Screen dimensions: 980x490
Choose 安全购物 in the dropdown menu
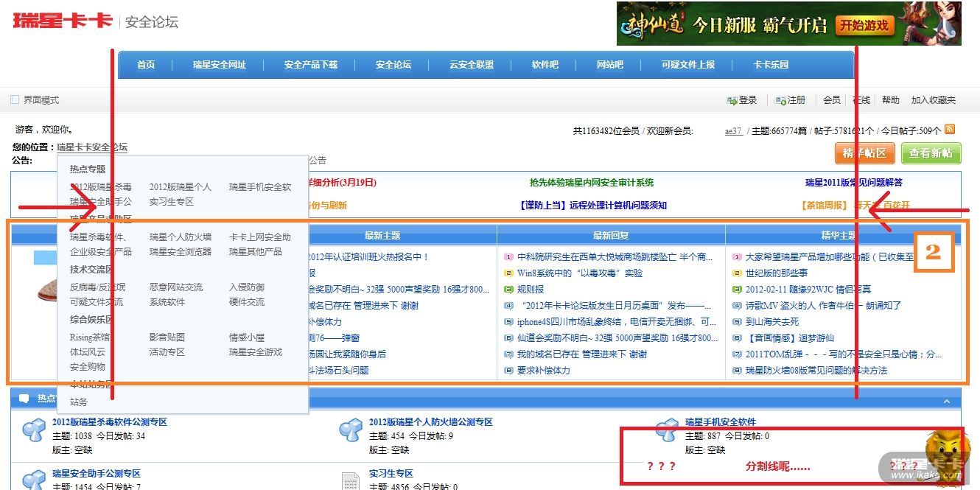coord(88,367)
